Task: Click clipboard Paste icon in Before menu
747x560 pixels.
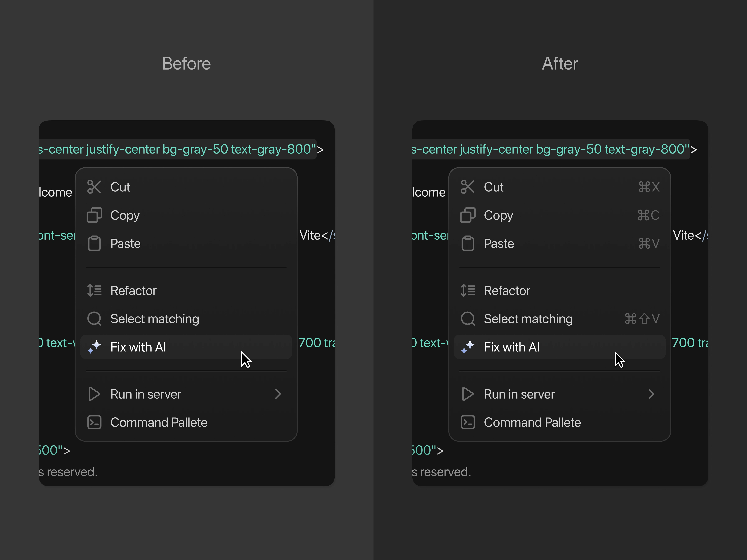Action: [x=94, y=243]
